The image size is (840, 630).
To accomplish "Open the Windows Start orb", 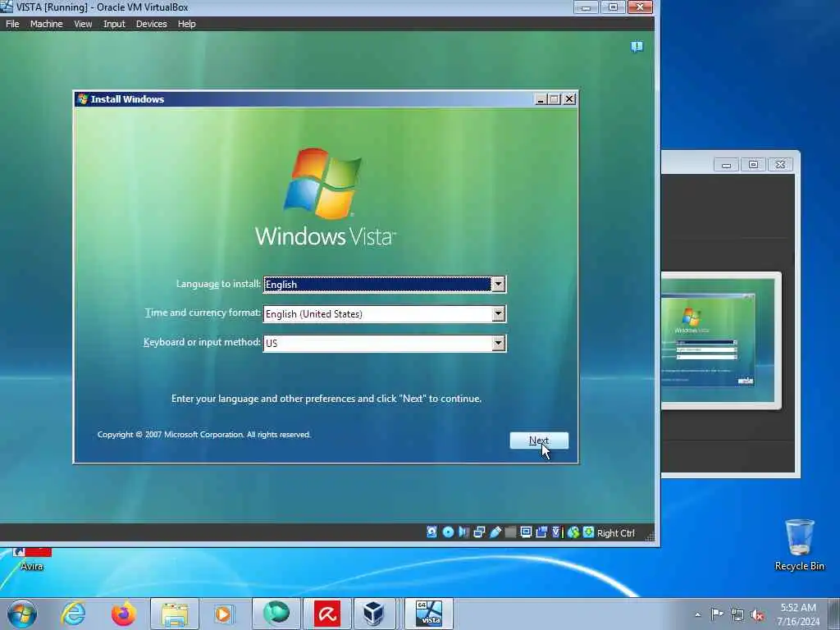I will coord(22,614).
